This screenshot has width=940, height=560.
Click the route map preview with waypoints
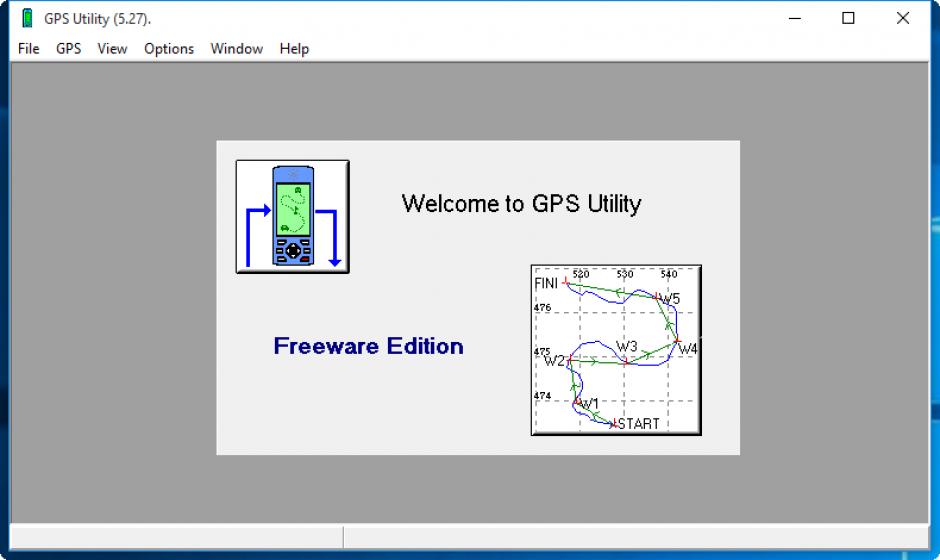pyautogui.click(x=616, y=350)
